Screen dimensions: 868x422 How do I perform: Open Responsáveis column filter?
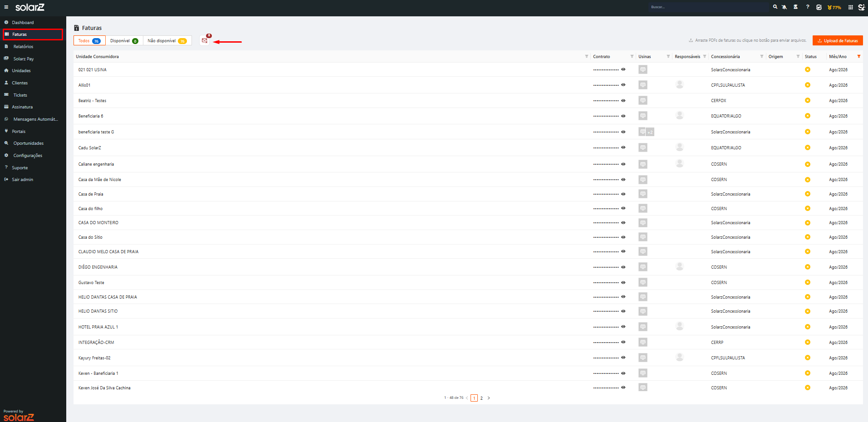705,56
